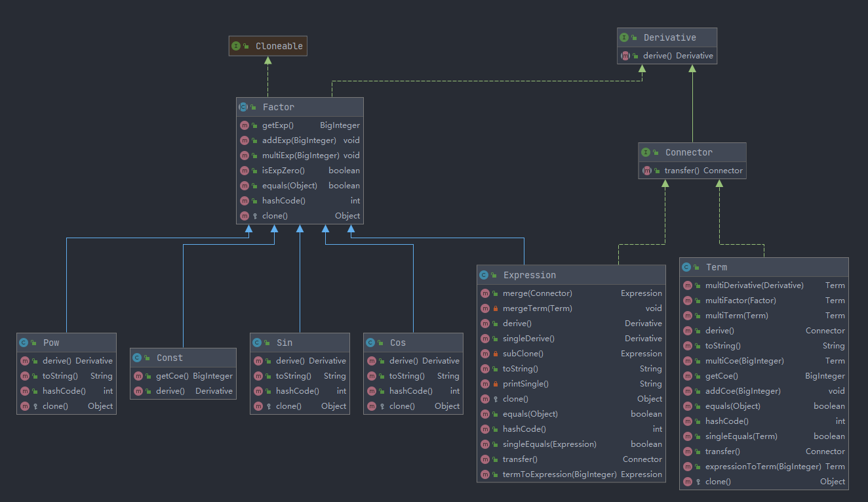This screenshot has width=868, height=502.
Task: Click the Cloneable interface icon
Action: pos(236,46)
